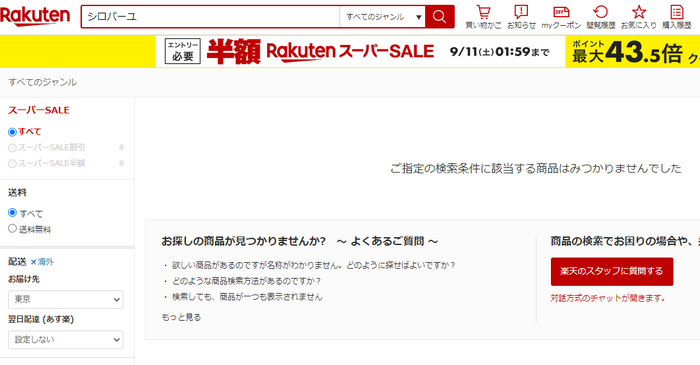Open the 翌日配達 設定しない dropdown
Screen dimensions: 700x365
(x=66, y=340)
